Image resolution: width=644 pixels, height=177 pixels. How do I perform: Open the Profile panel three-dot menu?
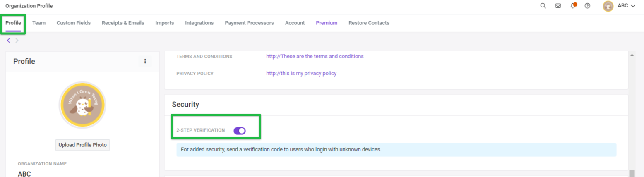coord(145,61)
